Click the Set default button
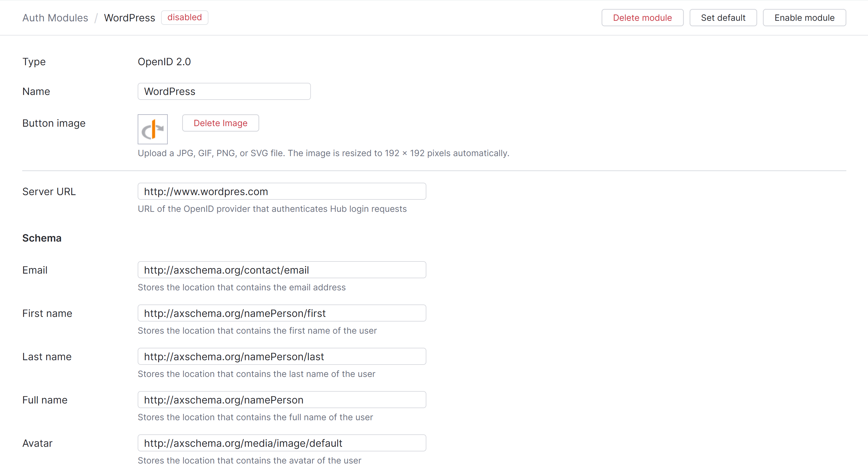This screenshot has width=868, height=469. tap(723, 17)
